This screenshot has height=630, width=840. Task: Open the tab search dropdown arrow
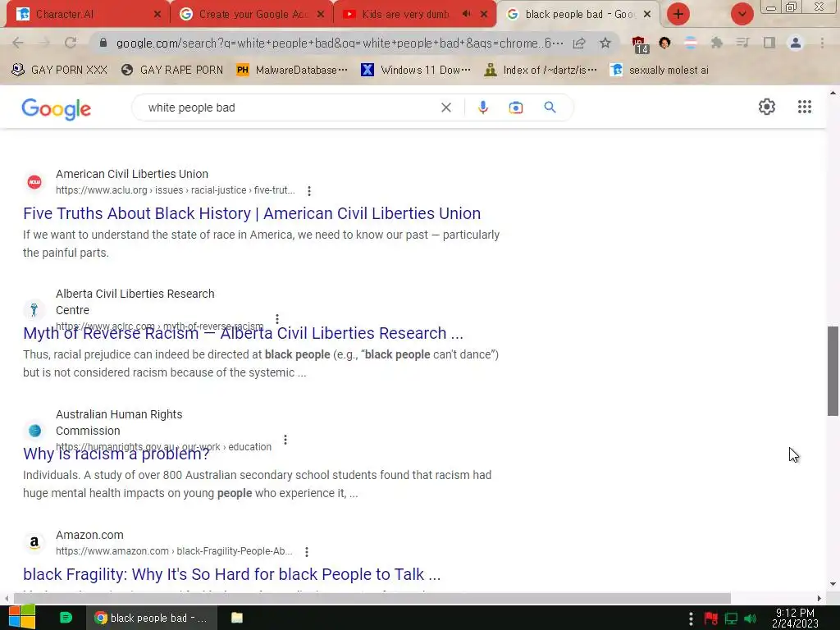point(742,15)
